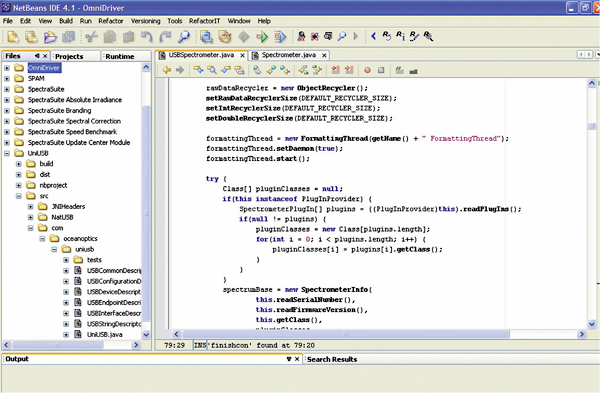The image size is (600, 393).
Task: Collapse the src folder
Action: (18, 196)
